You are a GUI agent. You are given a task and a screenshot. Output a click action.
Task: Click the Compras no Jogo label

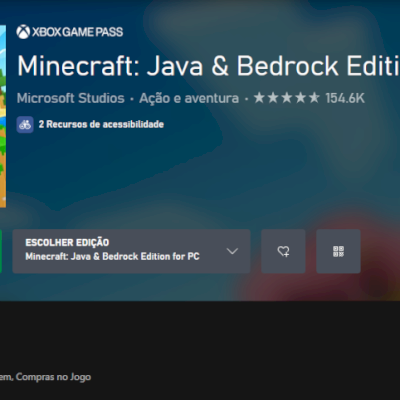(x=53, y=377)
